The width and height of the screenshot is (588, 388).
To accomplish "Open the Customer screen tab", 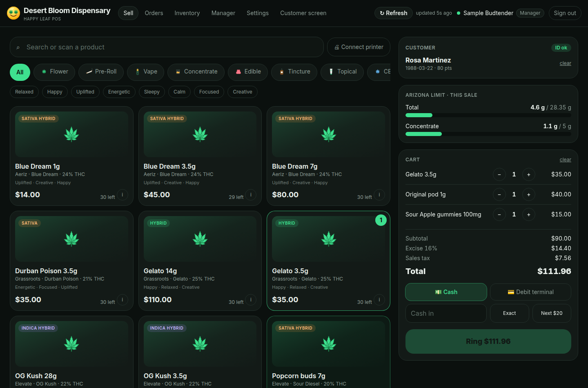I will click(x=303, y=13).
